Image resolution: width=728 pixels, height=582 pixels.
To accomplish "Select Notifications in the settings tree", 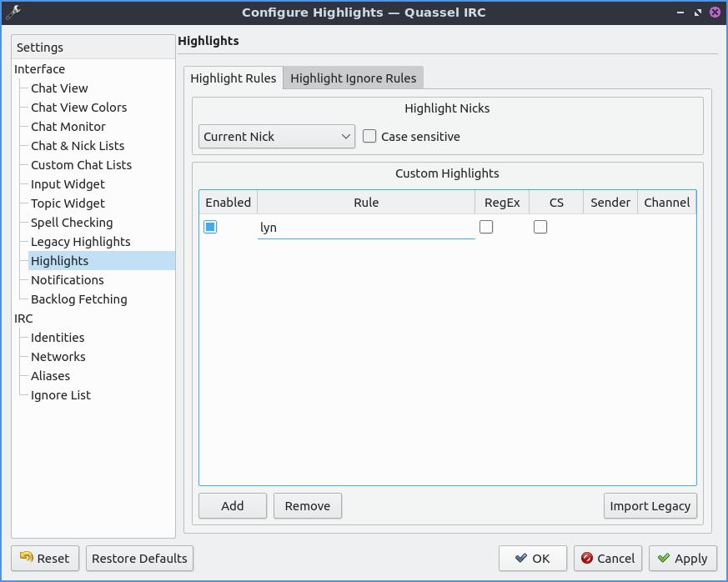I will click(68, 280).
